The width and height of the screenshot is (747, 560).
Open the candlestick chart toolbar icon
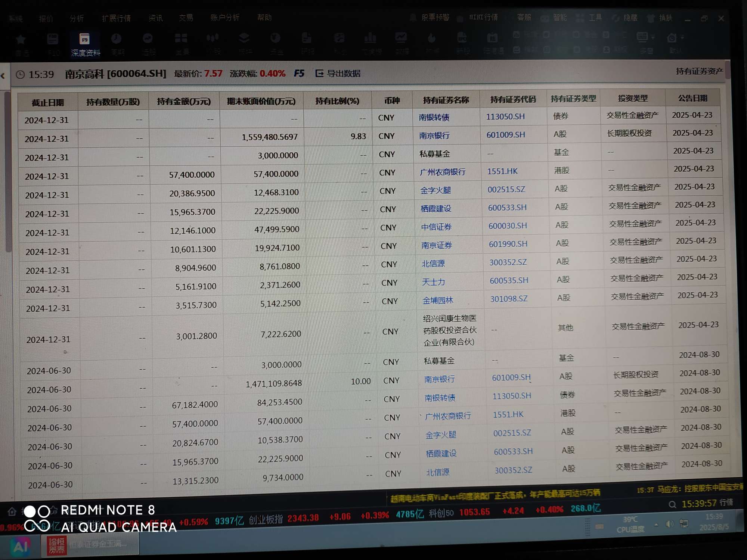point(213,38)
